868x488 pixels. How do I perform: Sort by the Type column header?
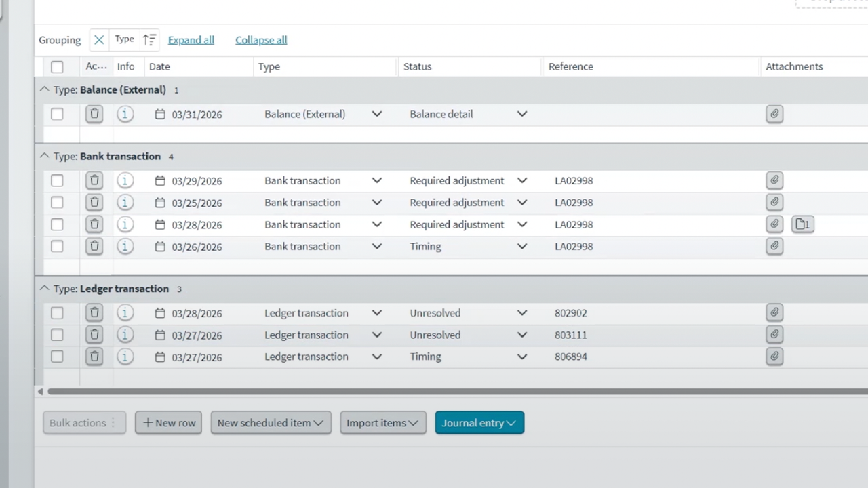click(x=269, y=66)
